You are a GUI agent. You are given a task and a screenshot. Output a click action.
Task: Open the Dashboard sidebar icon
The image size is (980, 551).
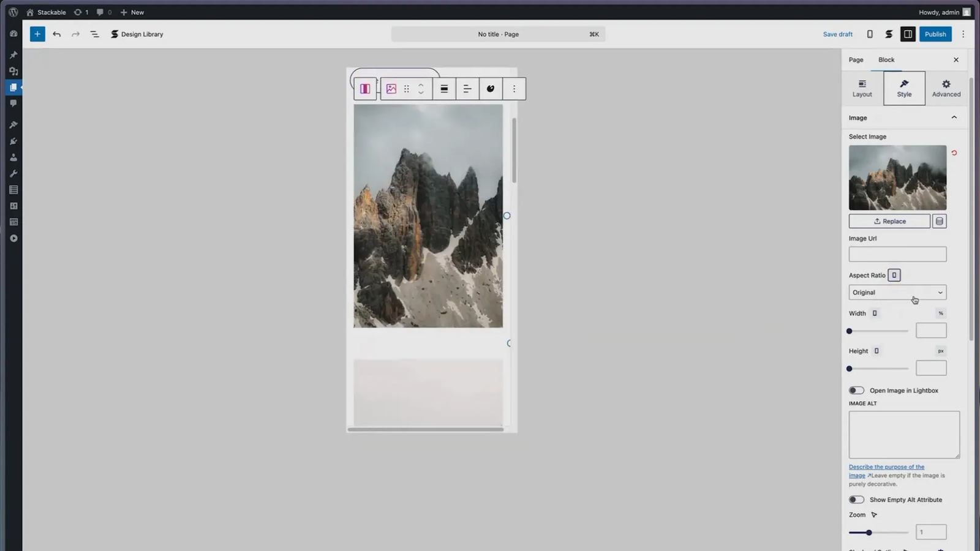[13, 34]
